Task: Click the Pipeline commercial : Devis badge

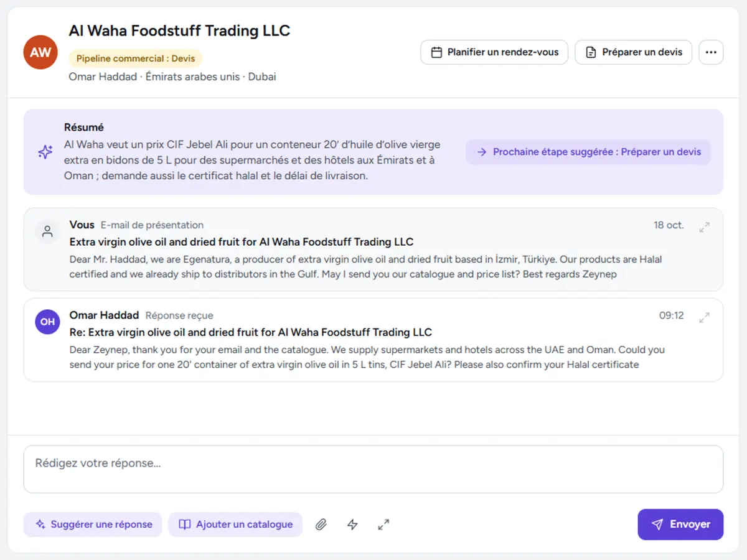Action: coord(136,58)
